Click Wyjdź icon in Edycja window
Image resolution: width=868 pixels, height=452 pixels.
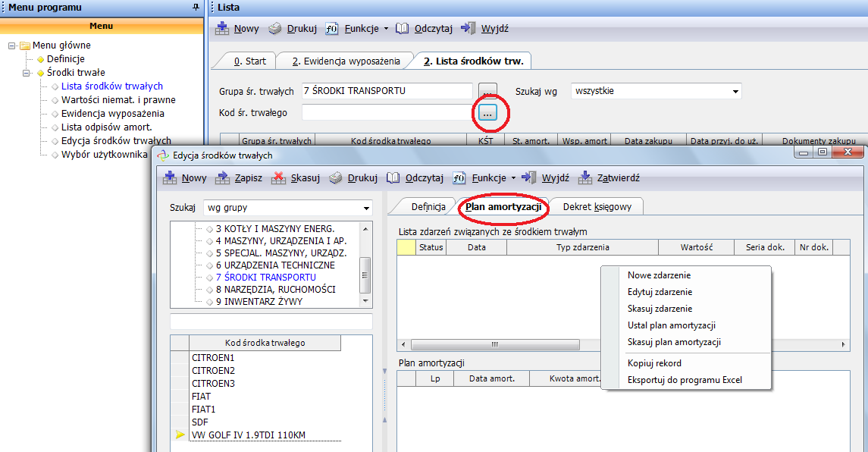click(529, 177)
